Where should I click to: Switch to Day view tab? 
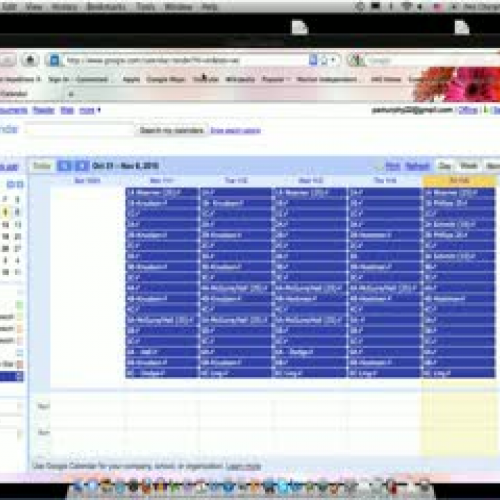444,166
